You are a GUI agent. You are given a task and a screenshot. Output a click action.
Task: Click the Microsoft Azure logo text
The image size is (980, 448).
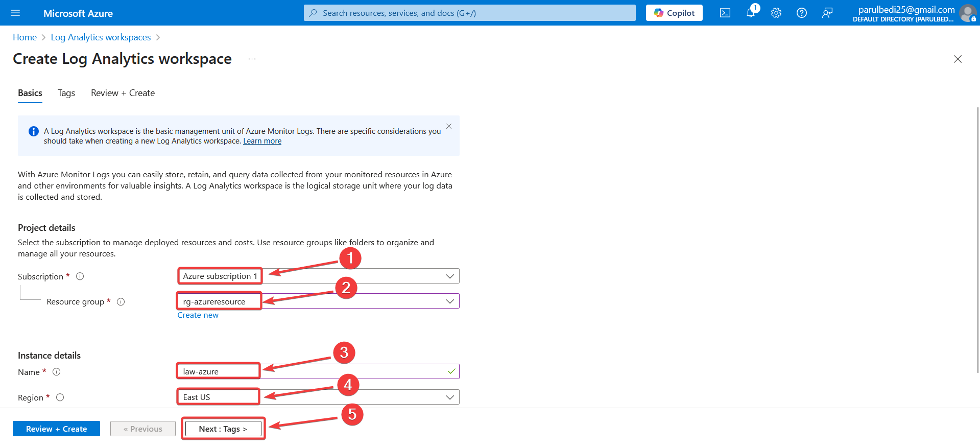pos(78,13)
